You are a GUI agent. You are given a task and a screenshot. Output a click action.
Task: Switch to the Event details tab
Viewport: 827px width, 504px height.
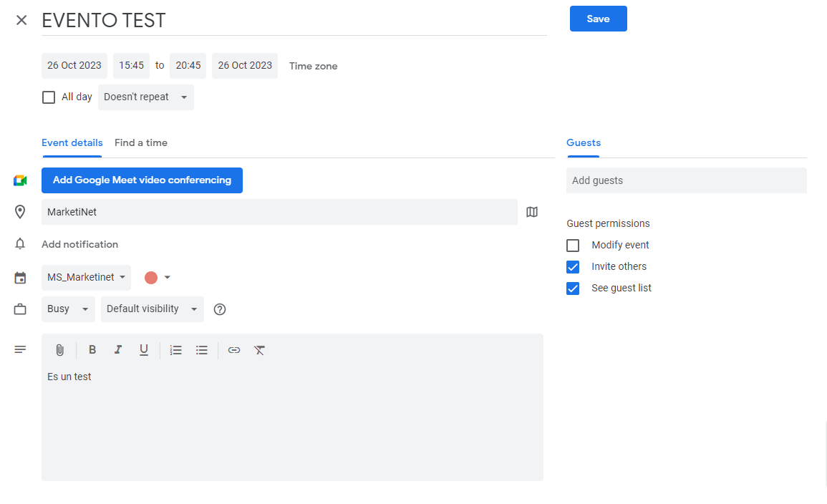(x=72, y=143)
